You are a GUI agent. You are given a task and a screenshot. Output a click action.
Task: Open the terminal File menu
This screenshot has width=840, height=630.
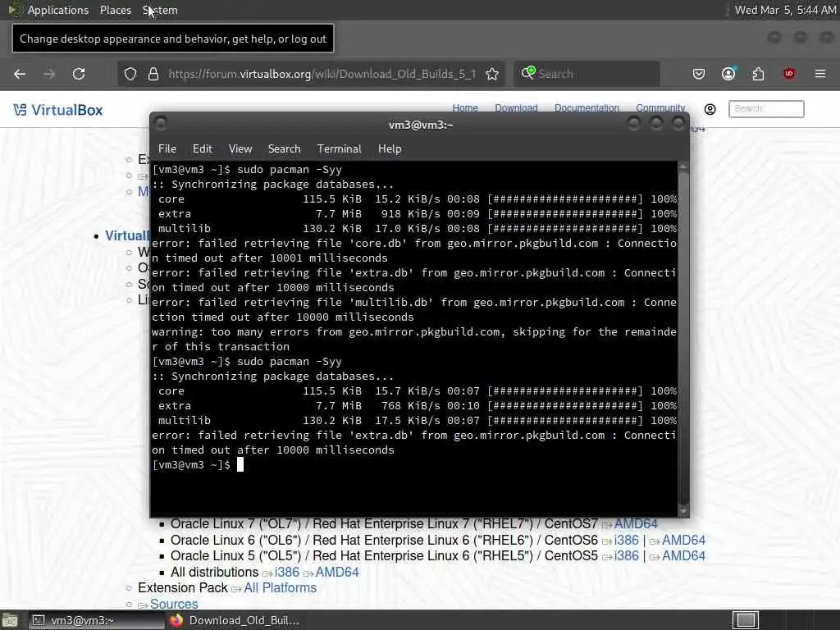(x=167, y=149)
